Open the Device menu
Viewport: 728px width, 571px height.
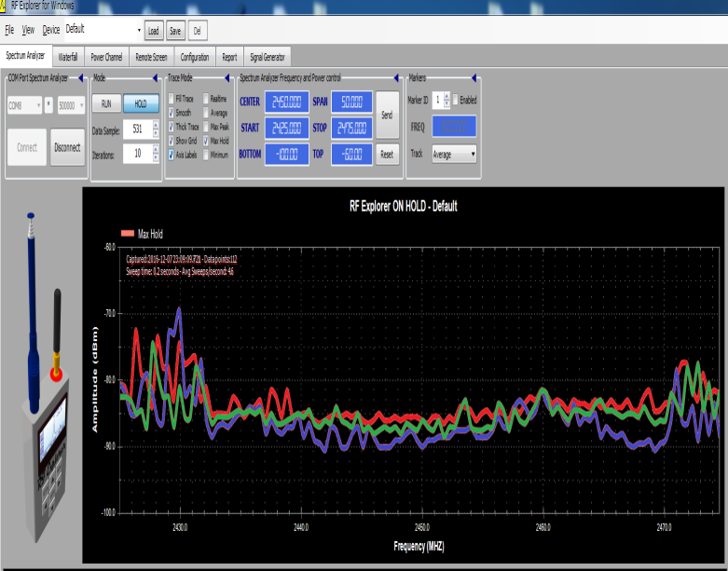point(50,30)
